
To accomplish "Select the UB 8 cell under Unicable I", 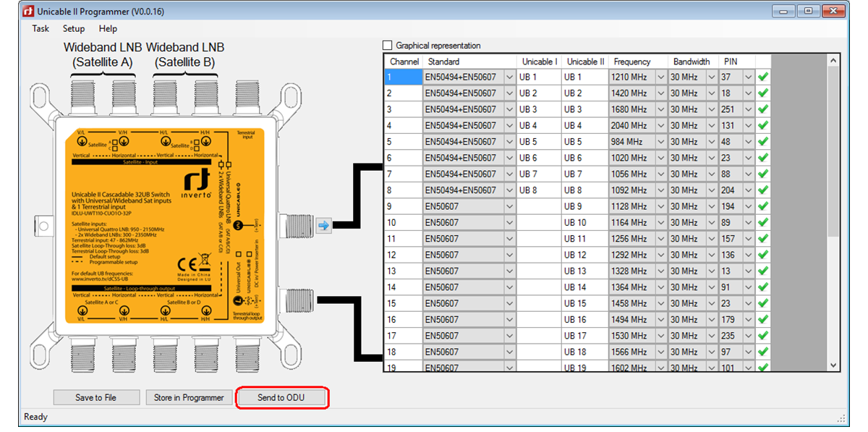I will 539,190.
